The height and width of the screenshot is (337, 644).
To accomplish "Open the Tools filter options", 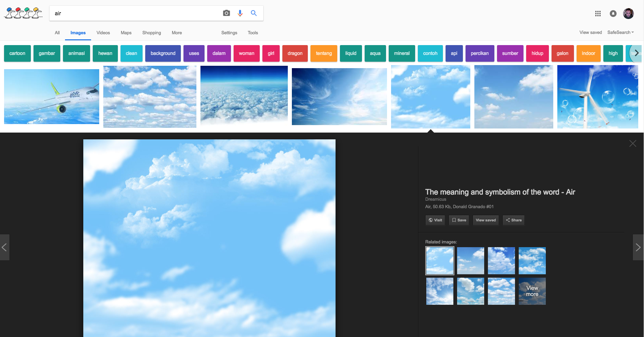I will [x=253, y=33].
